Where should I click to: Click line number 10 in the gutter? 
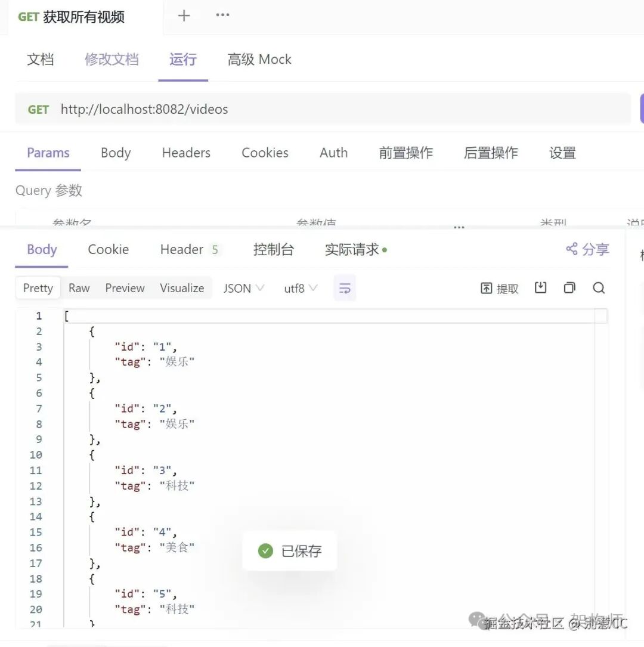(36, 455)
